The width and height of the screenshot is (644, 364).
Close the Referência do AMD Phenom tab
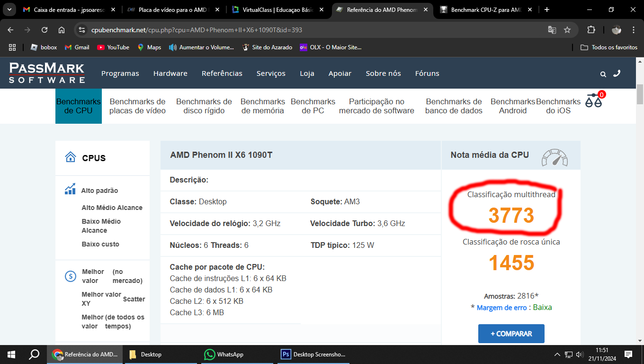(425, 9)
